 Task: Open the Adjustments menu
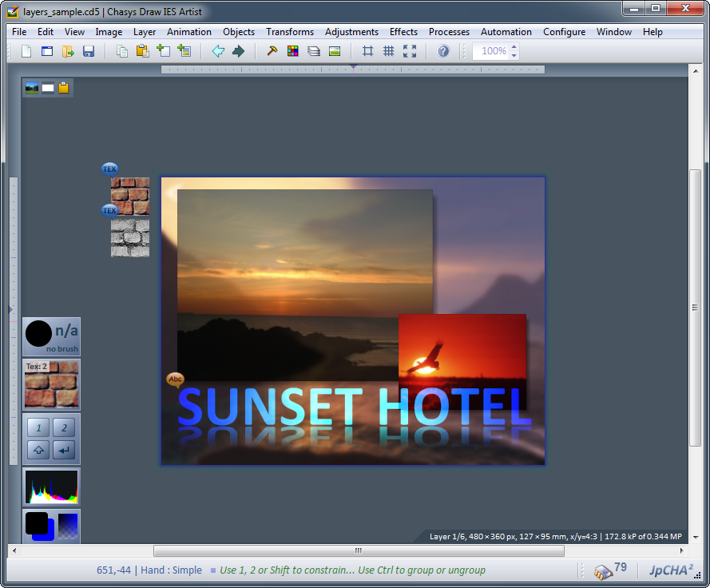pos(351,32)
